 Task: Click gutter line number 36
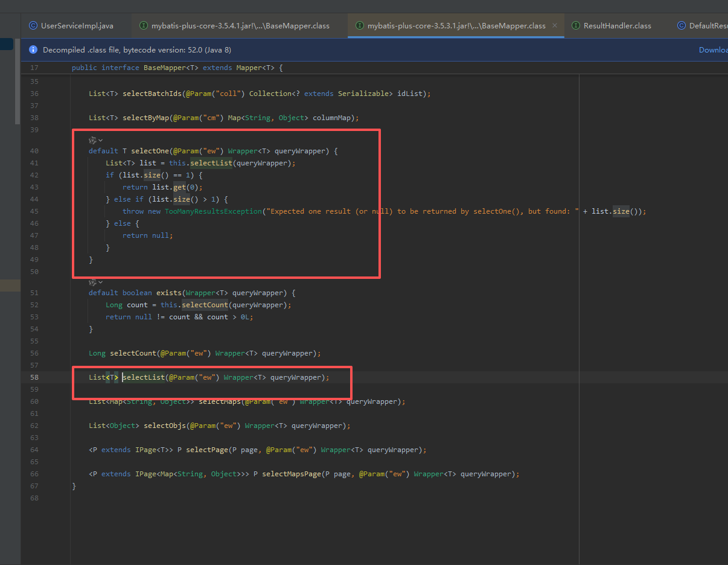tap(34, 94)
